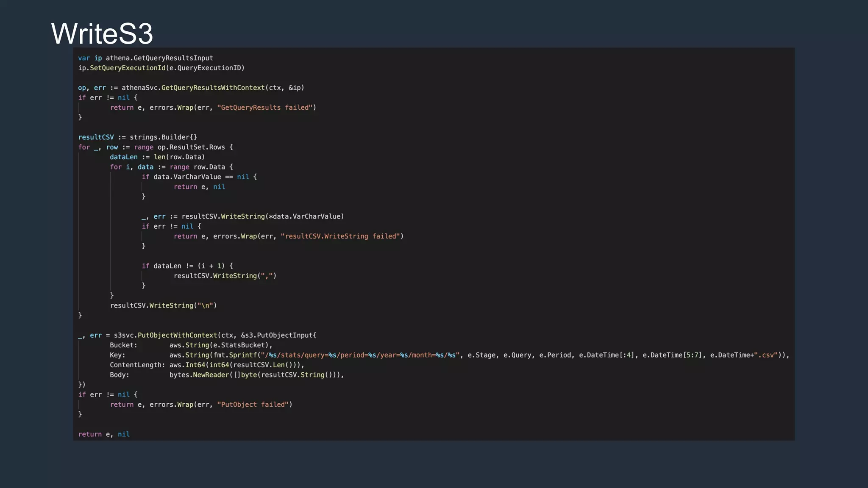Click dataLen variable assignment line

(157, 157)
